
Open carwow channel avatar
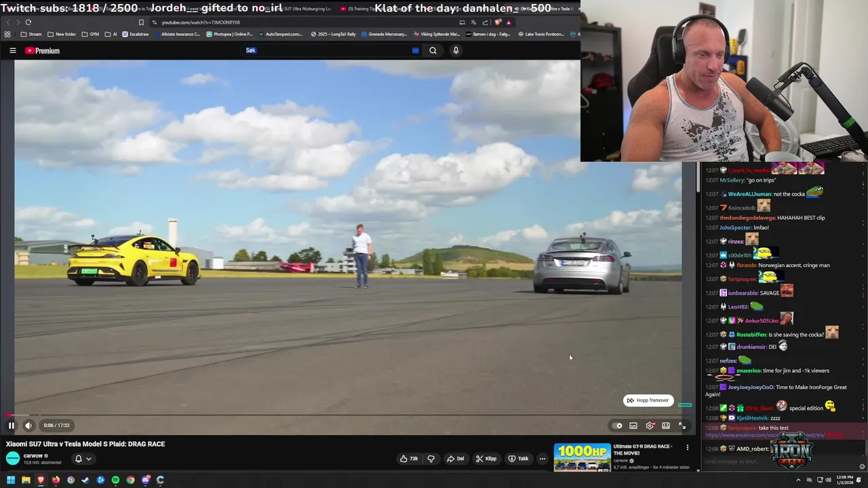coord(13,458)
